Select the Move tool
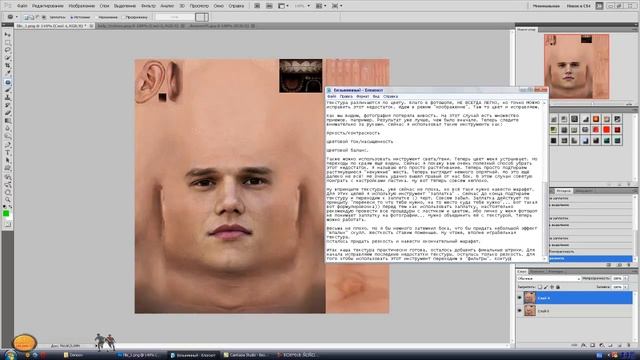The width and height of the screenshot is (640, 360). pyautogui.click(x=7, y=35)
